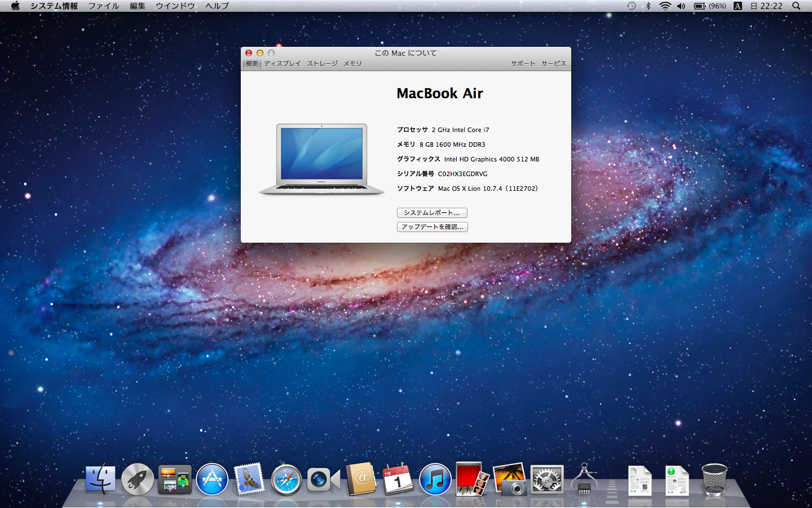The height and width of the screenshot is (508, 812).
Task: Launch Mail with the stamp icon
Action: point(249,479)
